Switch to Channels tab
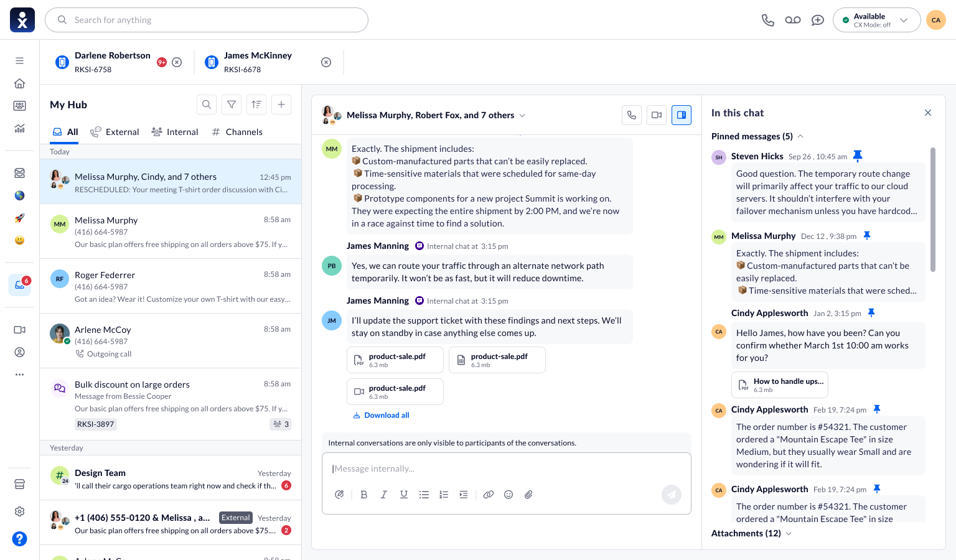Screen dimensions: 956x560 click(237, 132)
